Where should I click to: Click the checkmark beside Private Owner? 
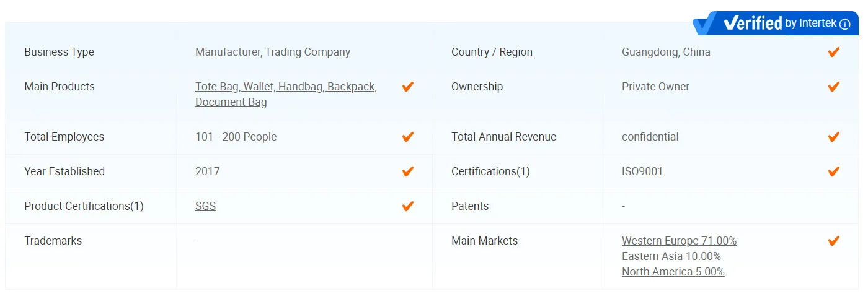(834, 87)
